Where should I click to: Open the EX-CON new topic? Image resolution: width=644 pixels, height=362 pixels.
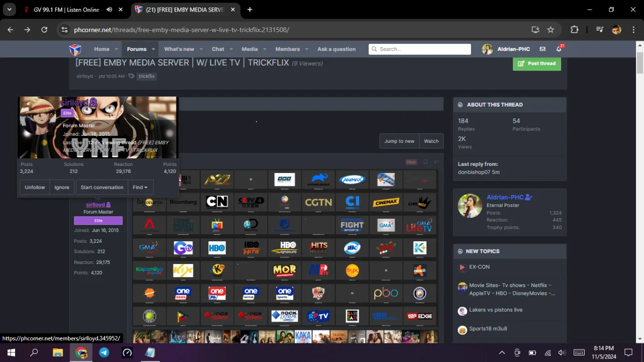[x=479, y=267]
